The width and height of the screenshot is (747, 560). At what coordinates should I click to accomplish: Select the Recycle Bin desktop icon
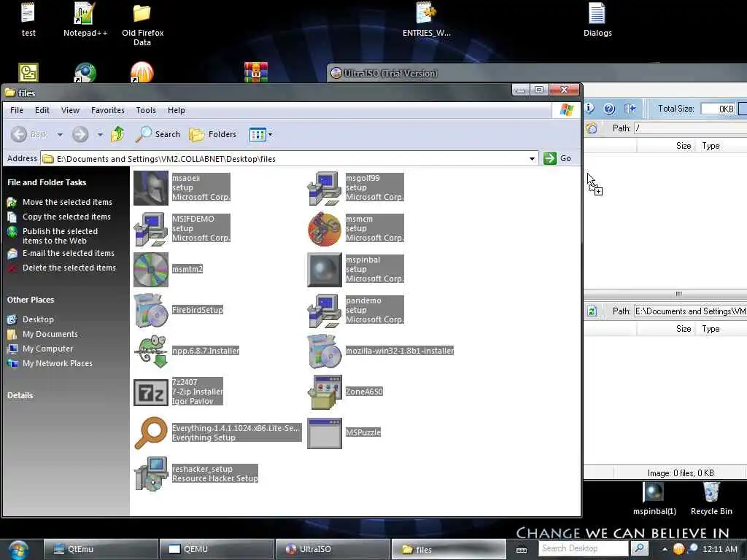[x=711, y=499]
